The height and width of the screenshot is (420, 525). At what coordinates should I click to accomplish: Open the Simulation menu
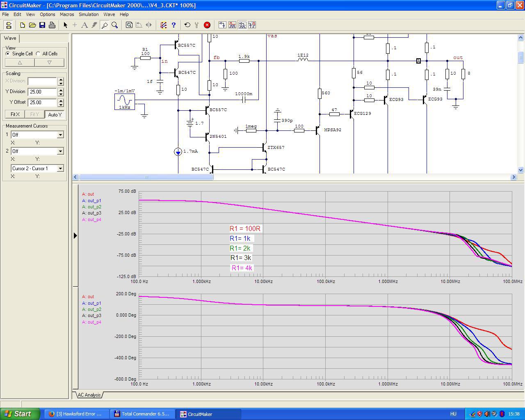point(89,14)
